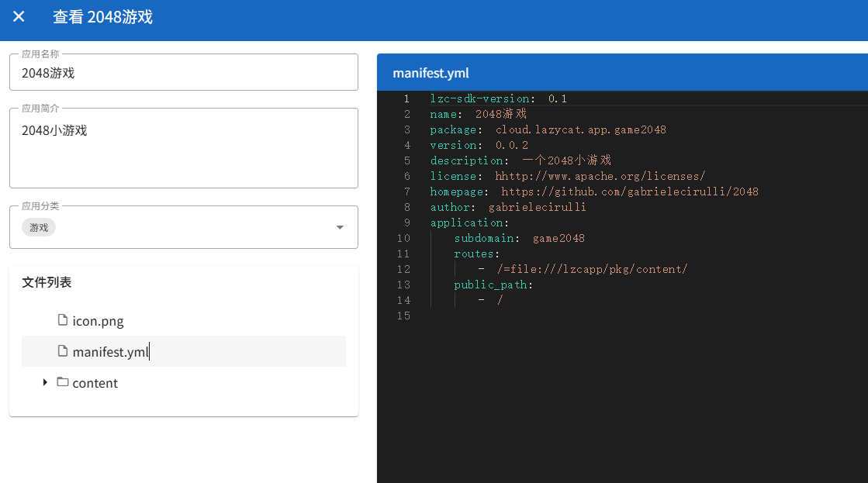
Task: Click the homepage GitHub URL in editor
Action: (x=629, y=191)
